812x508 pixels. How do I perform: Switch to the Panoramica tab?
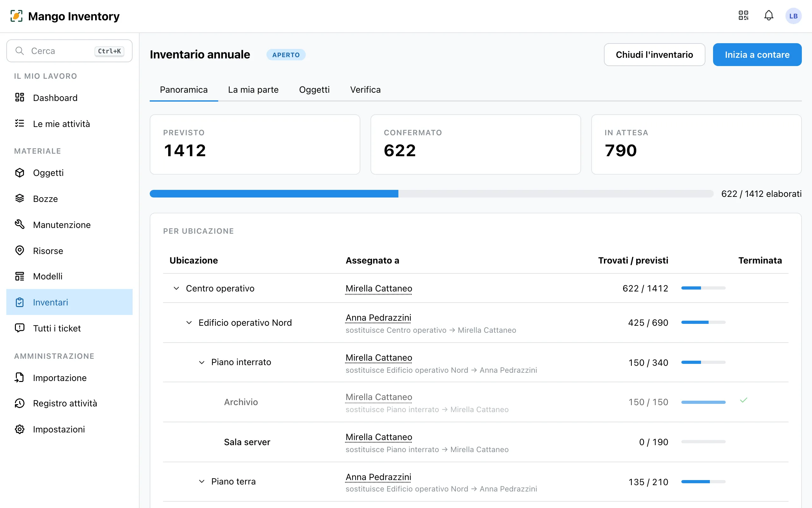(184, 90)
